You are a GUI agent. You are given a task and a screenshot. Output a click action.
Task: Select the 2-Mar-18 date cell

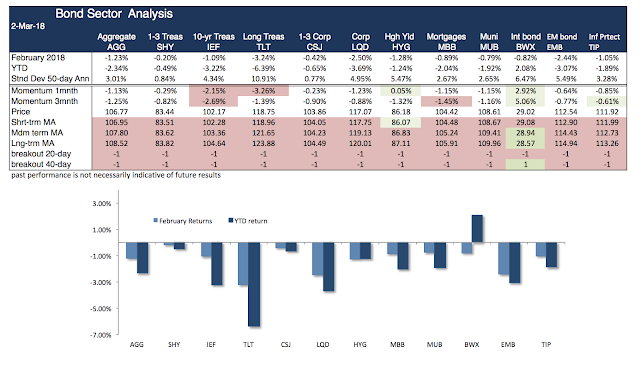[28, 26]
